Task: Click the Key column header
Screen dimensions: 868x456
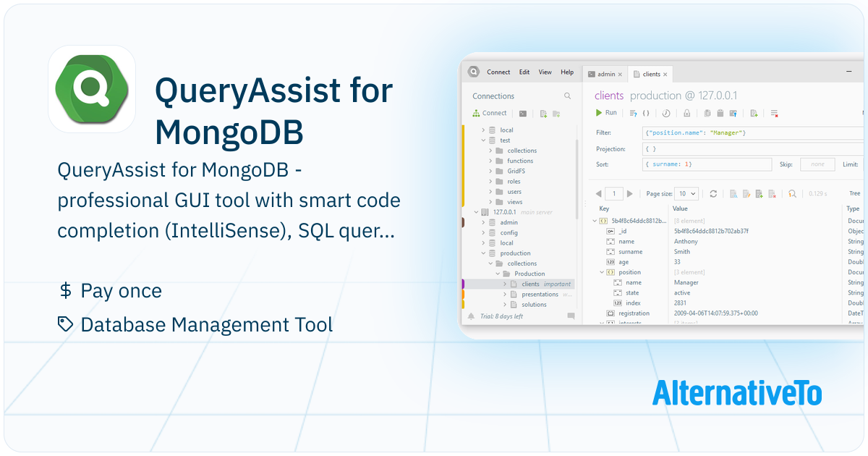Action: coord(604,208)
